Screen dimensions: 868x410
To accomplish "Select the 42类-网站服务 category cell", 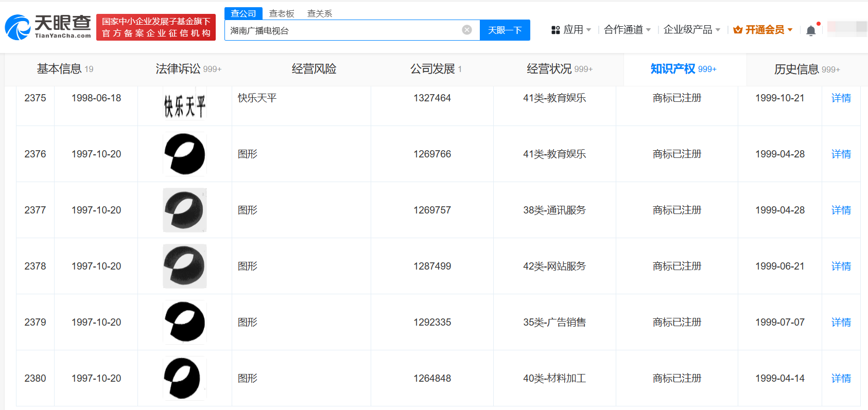I will click(554, 266).
